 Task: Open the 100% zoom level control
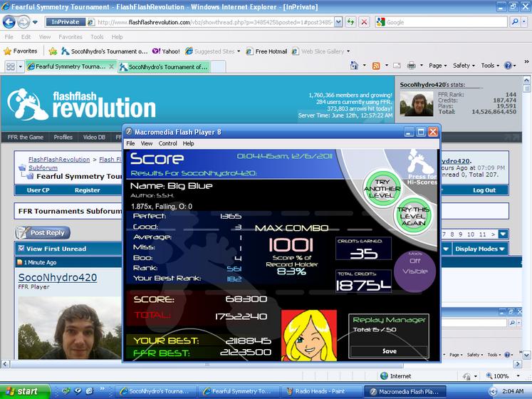coord(503,376)
